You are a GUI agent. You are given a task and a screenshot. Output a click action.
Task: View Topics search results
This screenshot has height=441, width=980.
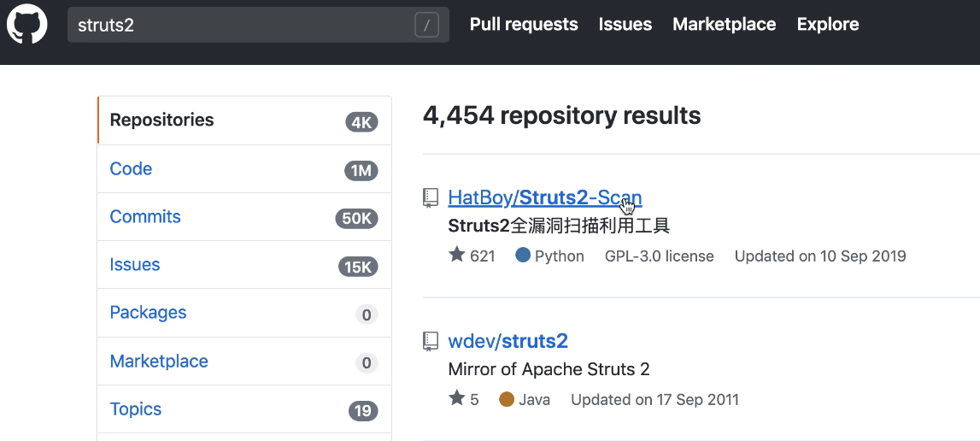136,409
